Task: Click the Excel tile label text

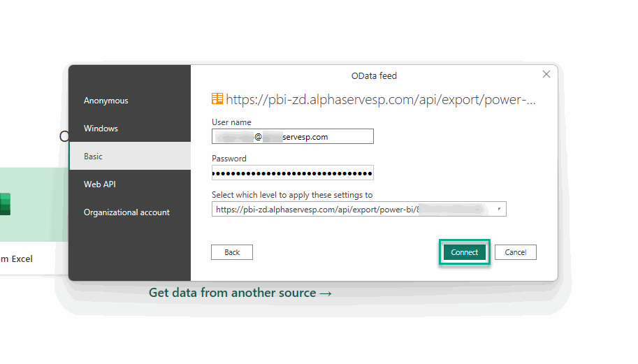Action: click(x=17, y=259)
